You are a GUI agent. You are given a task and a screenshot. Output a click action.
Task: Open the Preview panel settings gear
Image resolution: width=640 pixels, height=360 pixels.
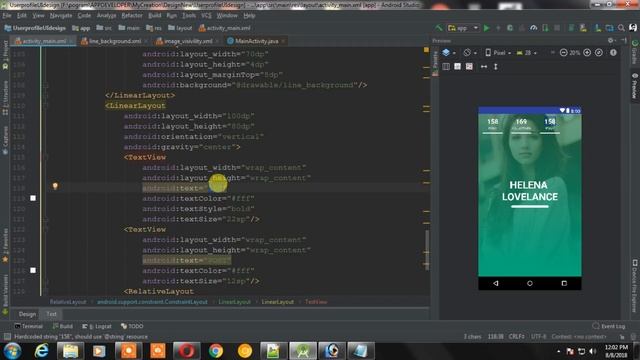tap(611, 40)
